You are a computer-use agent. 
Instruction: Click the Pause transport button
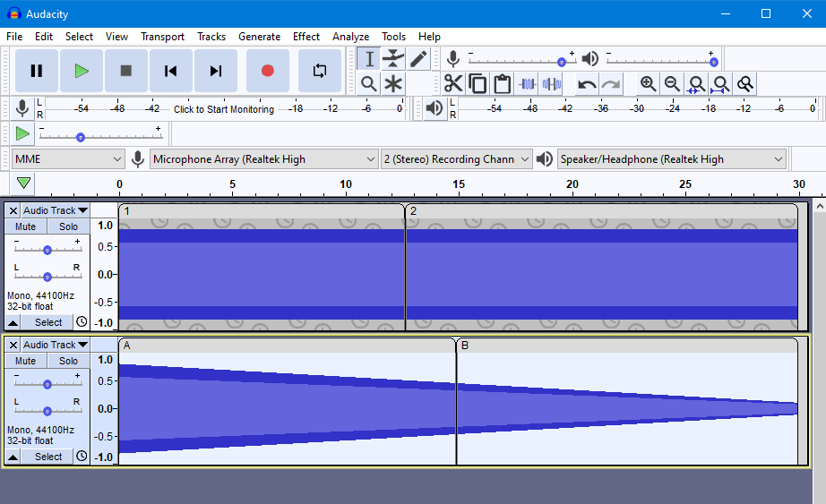37,71
